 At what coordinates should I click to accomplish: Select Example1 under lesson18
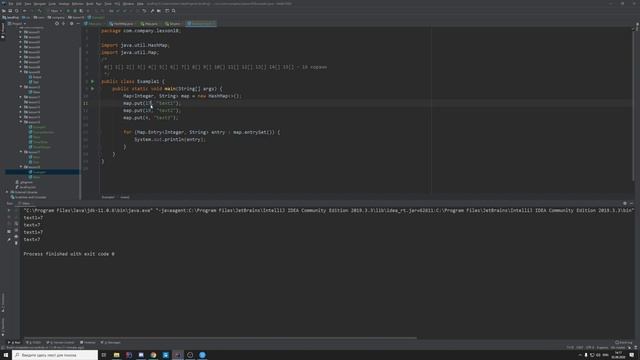coord(39,172)
